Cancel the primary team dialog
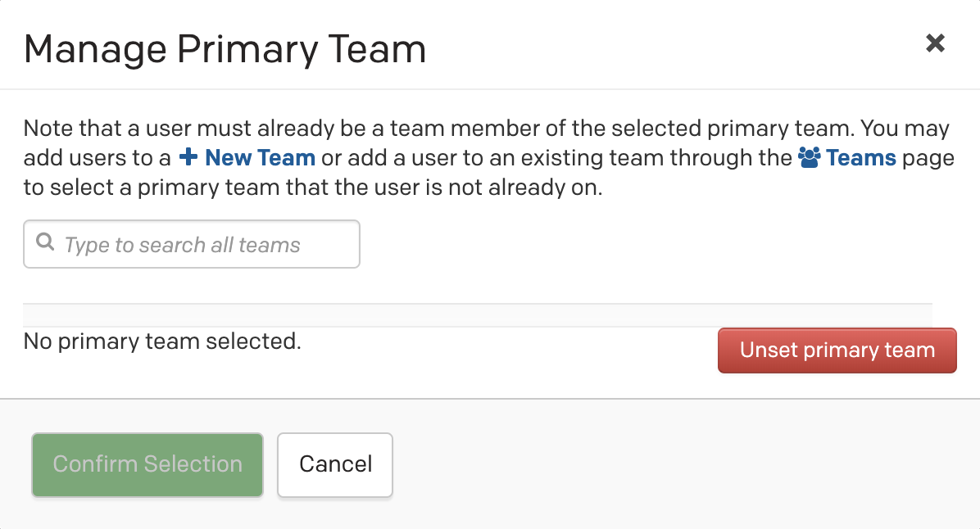This screenshot has height=529, width=980. (x=335, y=464)
